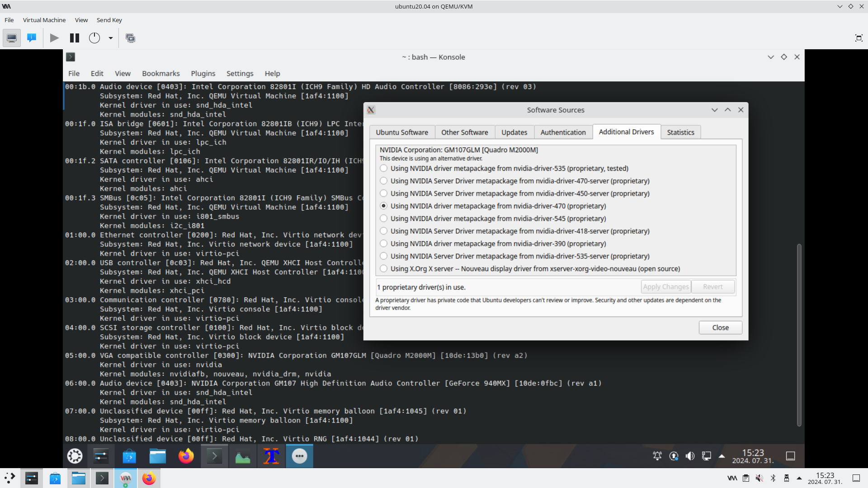Expand hidden icons in guest system tray
Screen dimensions: 868x488
click(x=722, y=456)
